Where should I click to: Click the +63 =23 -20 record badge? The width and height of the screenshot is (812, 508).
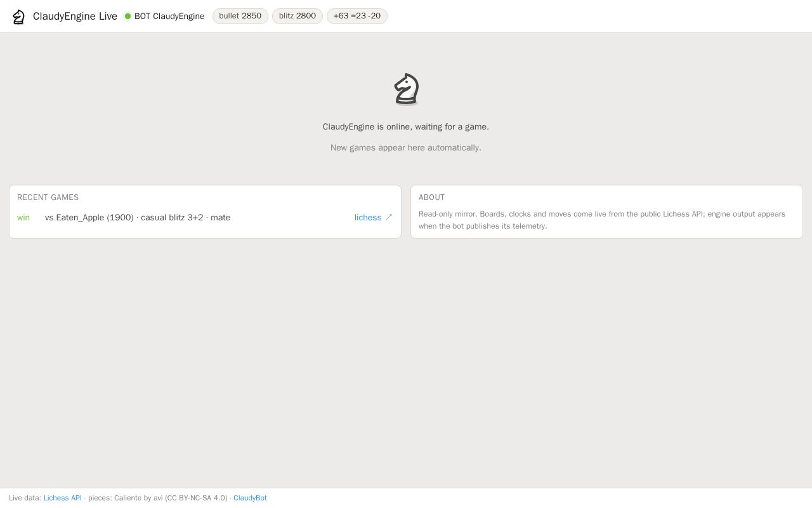coord(357,17)
